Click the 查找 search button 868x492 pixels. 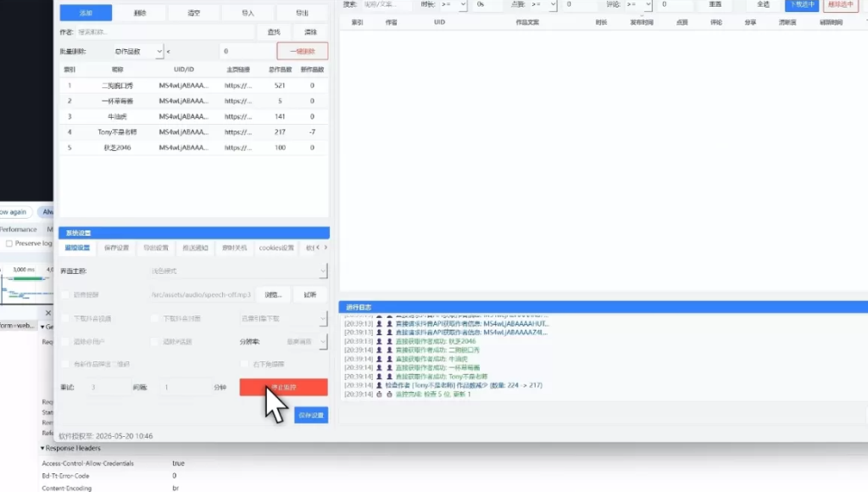pos(274,32)
